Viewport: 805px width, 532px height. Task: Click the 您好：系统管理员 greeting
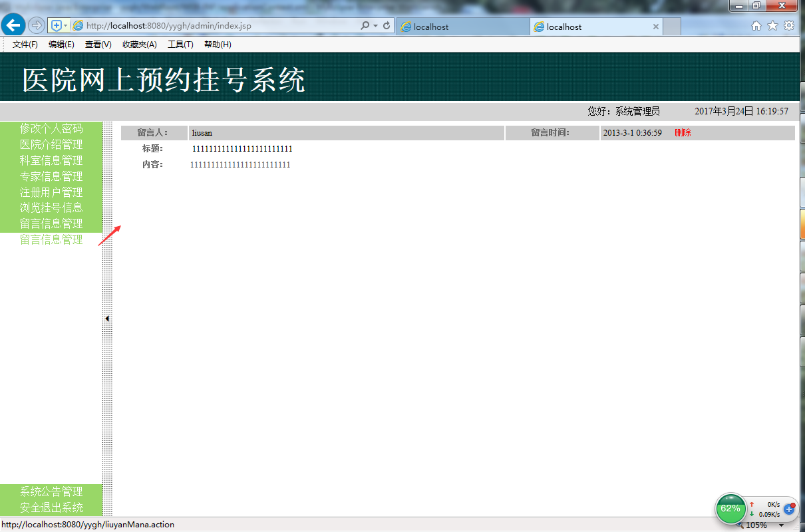(x=624, y=111)
